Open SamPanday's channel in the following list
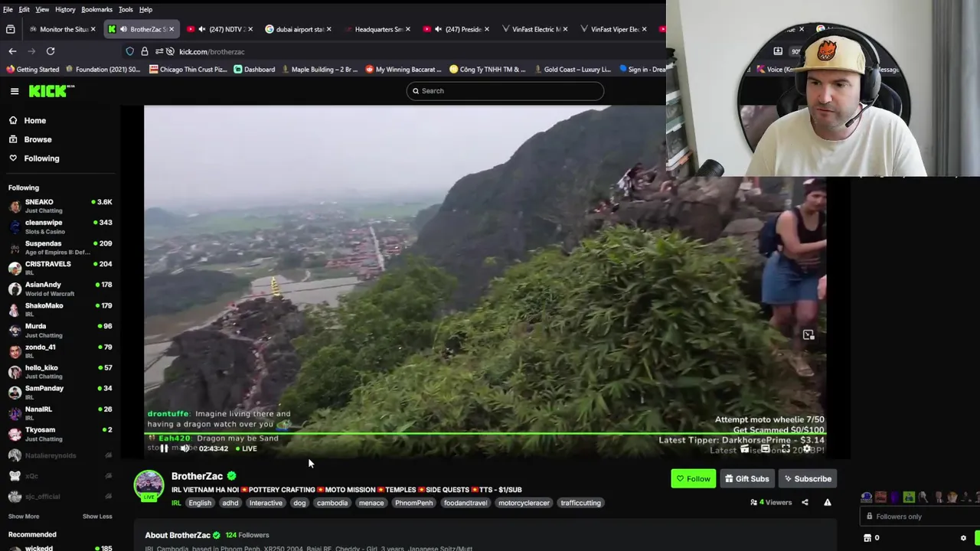The height and width of the screenshot is (551, 980). [x=60, y=392]
